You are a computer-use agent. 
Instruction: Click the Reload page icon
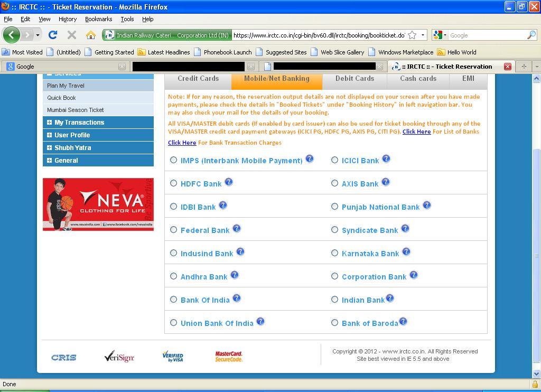(52, 35)
